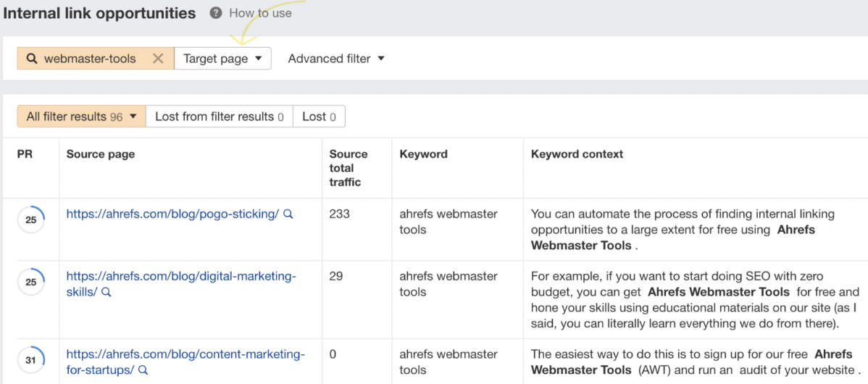Open the digital-marketing-skills blog link

click(181, 276)
